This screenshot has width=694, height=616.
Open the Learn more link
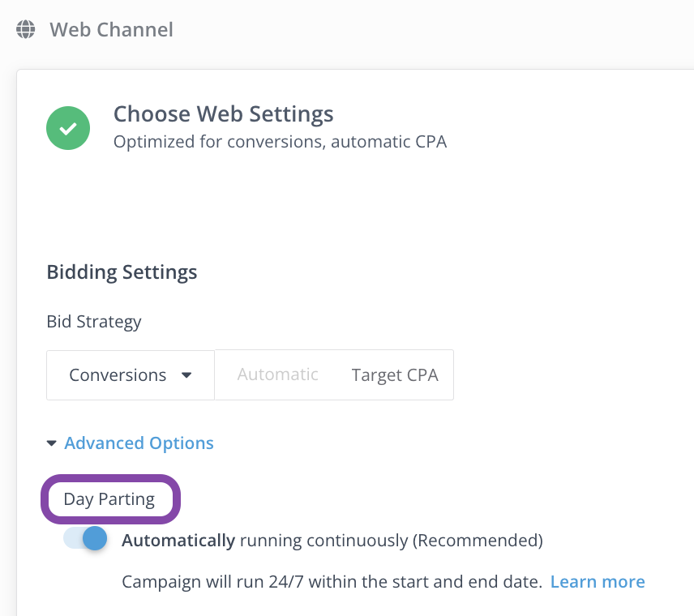point(598,581)
